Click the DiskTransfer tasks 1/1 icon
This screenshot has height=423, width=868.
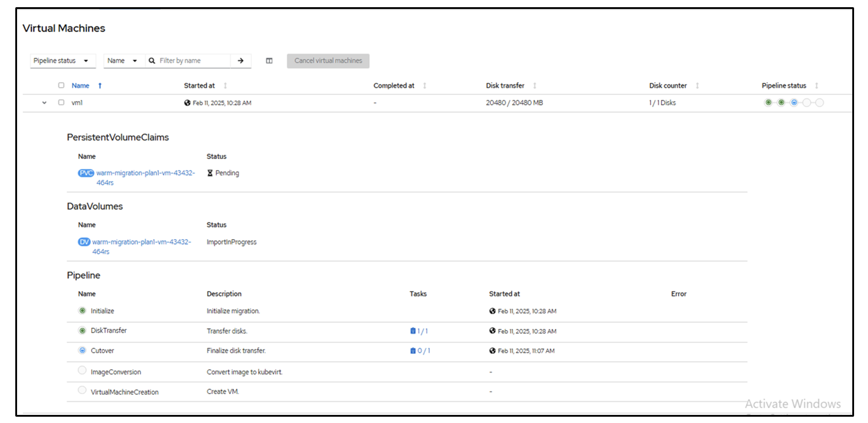click(x=413, y=331)
